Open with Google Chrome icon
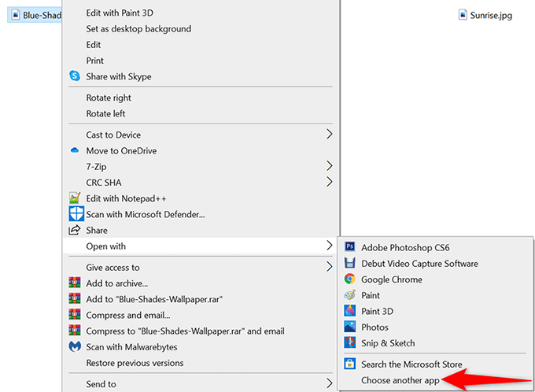 point(350,279)
